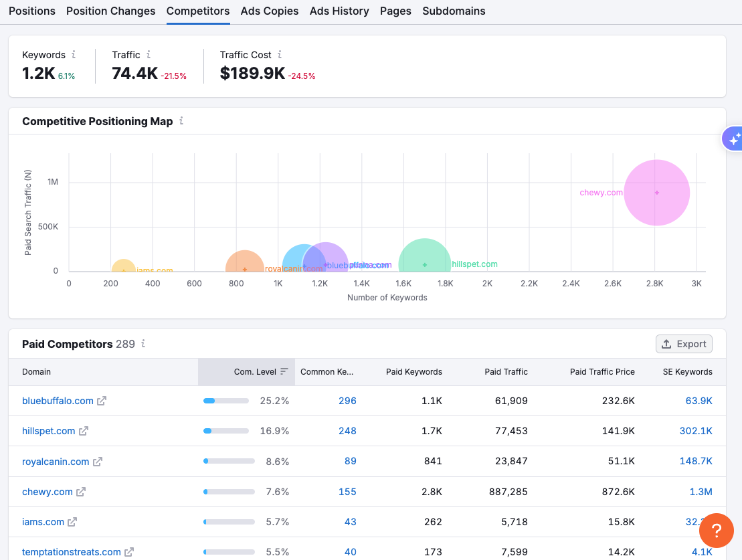
Task: Click the Export button
Action: (x=683, y=343)
